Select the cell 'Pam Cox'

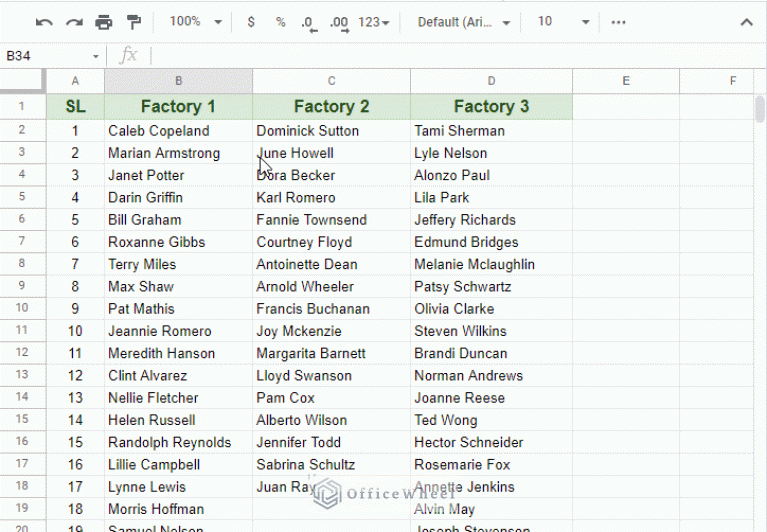[332, 398]
